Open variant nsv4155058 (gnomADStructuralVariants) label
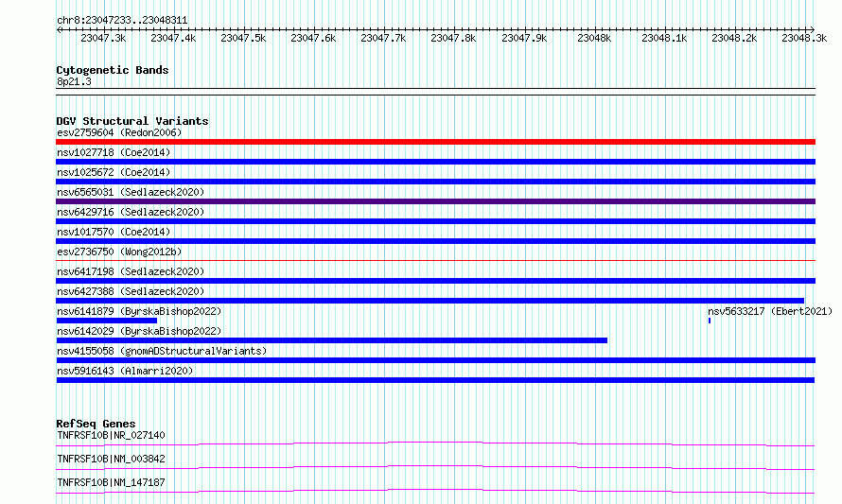This screenshot has width=842, height=504. click(162, 351)
